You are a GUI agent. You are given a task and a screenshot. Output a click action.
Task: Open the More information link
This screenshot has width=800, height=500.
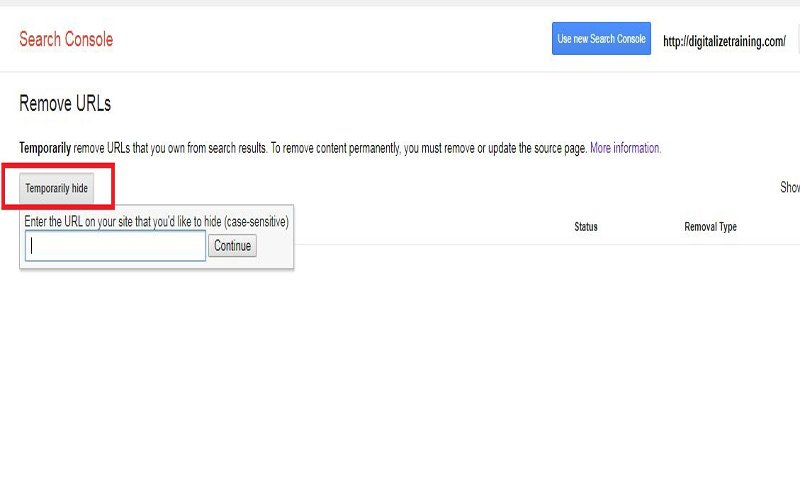[x=626, y=148]
